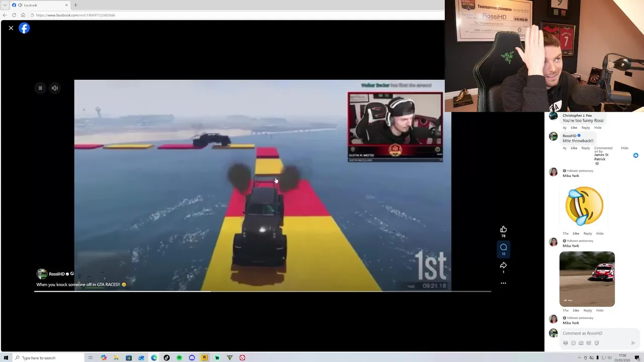Like the 'little throwback!!' comment
The height and width of the screenshot is (362, 644).
(x=574, y=148)
